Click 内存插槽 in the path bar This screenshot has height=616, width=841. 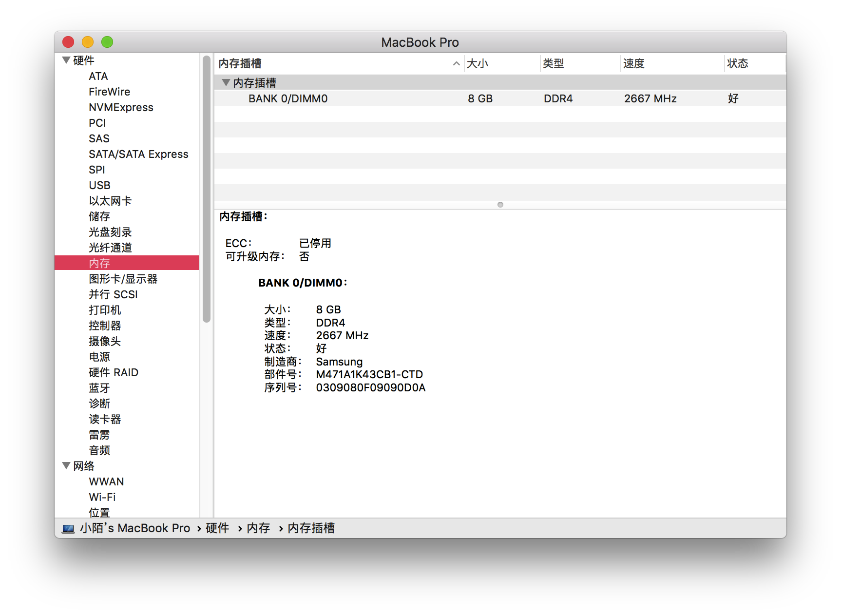(x=311, y=528)
